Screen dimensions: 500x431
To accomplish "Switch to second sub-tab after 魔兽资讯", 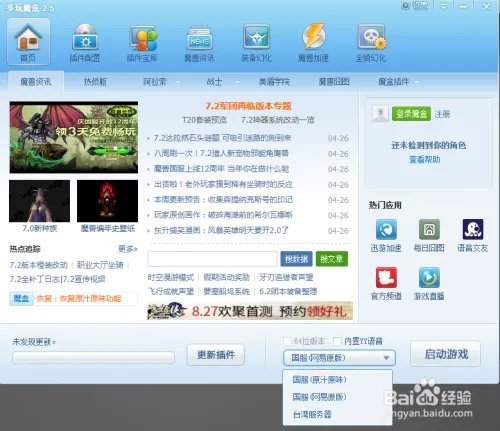I will click(x=95, y=81).
